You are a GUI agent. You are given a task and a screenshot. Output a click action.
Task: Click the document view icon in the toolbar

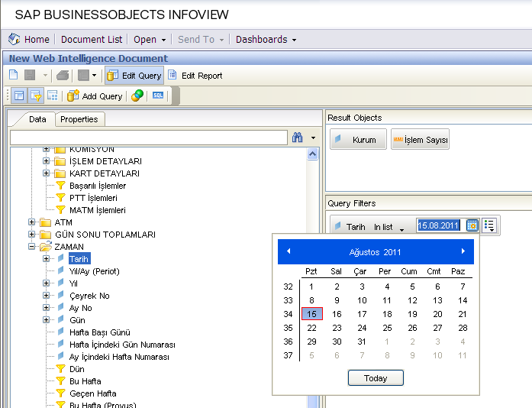coord(83,75)
